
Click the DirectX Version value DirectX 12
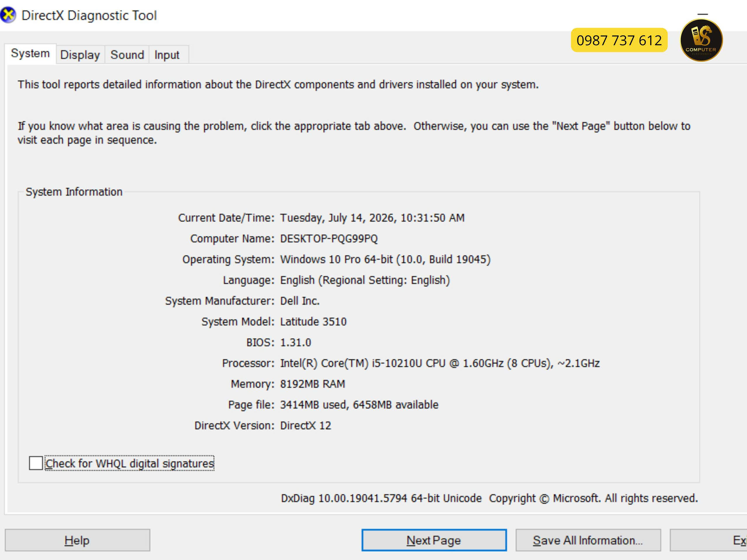pos(306,426)
